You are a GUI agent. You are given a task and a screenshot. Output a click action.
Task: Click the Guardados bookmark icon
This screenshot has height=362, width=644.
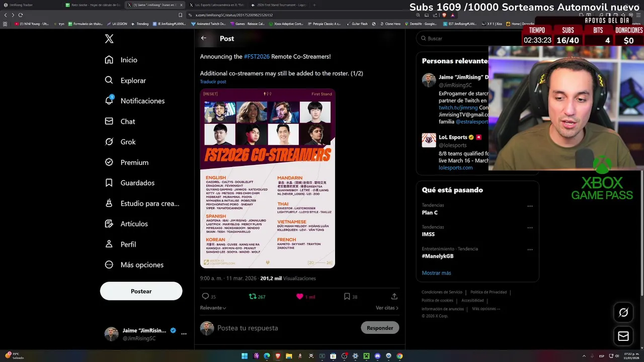[109, 183]
